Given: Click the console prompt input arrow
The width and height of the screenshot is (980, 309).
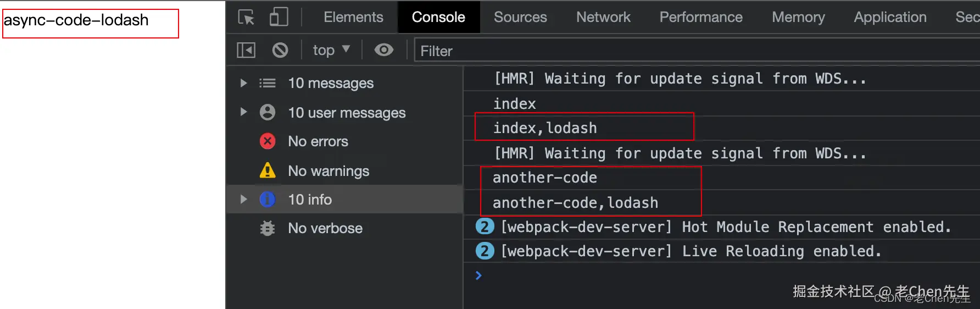Looking at the screenshot, I should 478,275.
